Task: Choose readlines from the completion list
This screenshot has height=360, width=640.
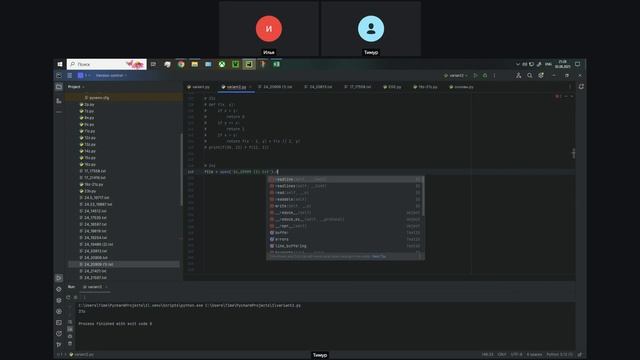Action: [x=345, y=186]
